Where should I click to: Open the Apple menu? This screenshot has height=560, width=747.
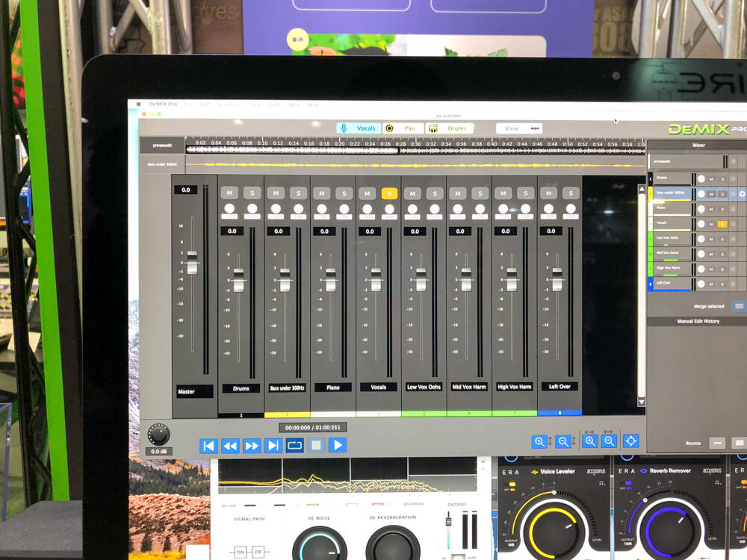(139, 104)
